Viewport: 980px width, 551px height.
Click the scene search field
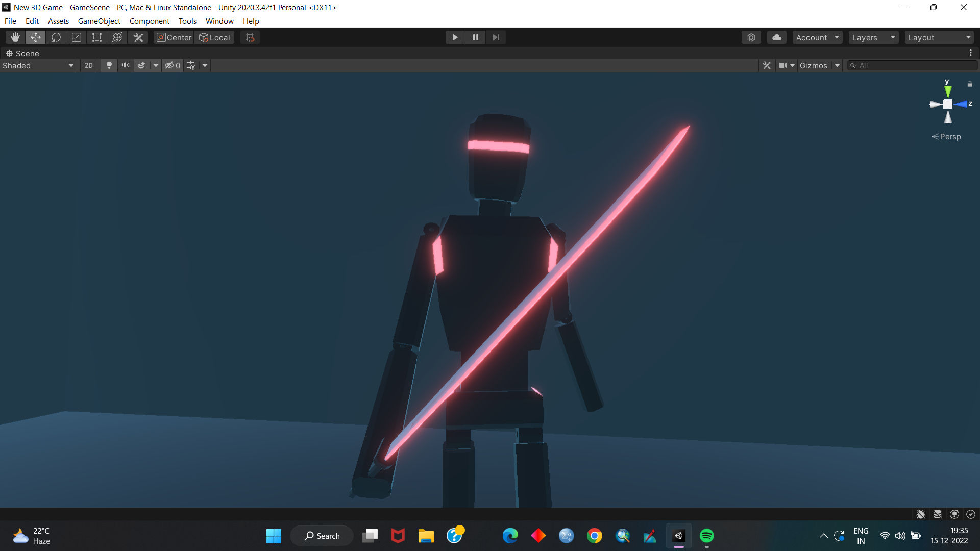tap(914, 65)
